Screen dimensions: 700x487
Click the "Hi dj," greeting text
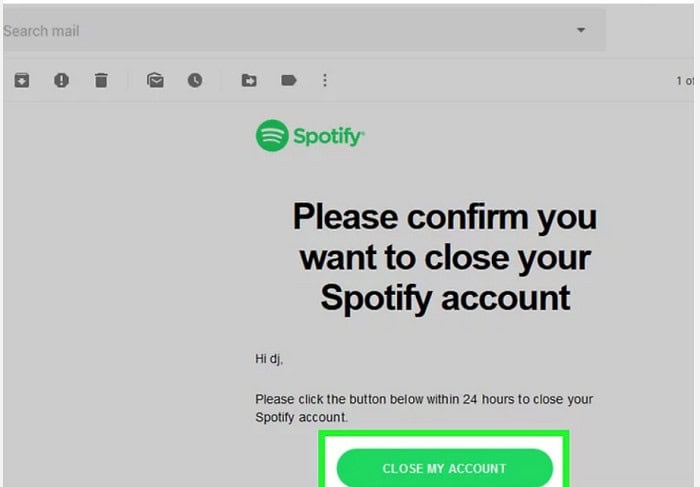[272, 358]
